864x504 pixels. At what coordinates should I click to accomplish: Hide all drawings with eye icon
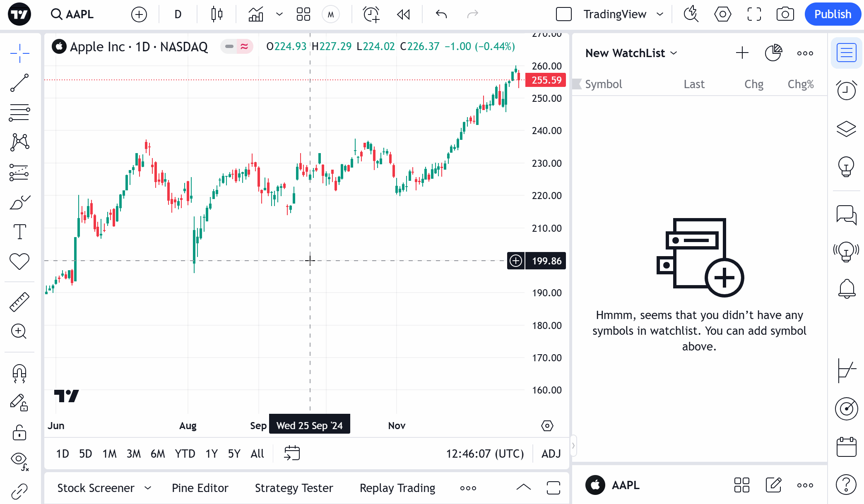click(x=19, y=460)
